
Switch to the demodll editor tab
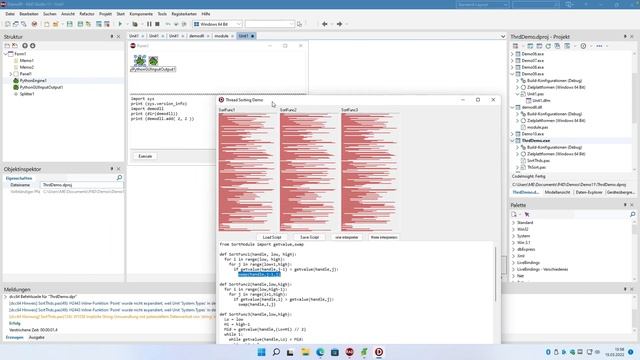[x=197, y=36]
